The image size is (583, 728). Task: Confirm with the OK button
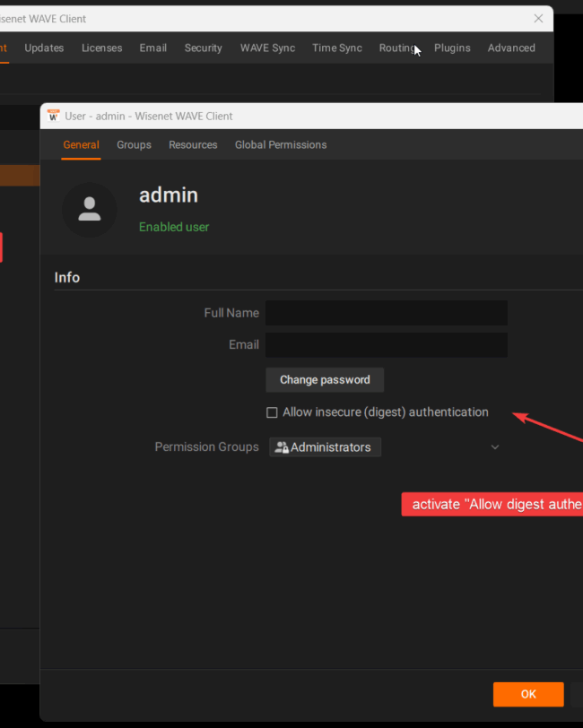[528, 694]
